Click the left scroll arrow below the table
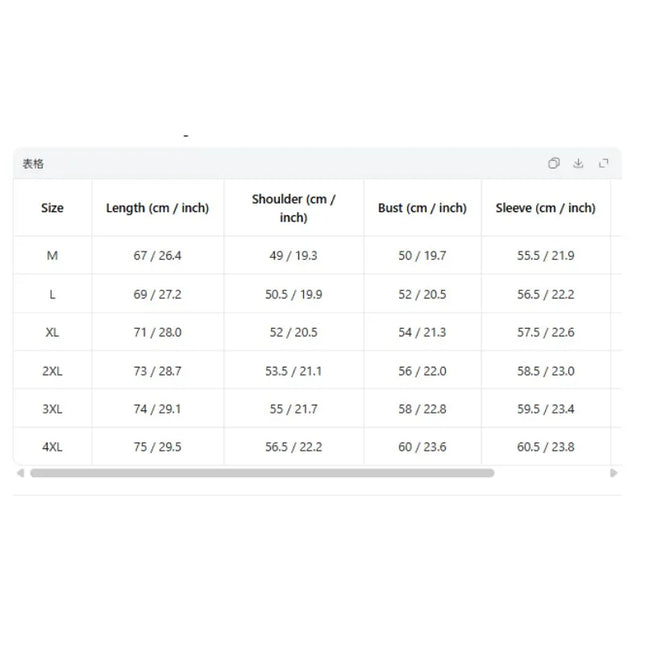Viewport: 645px width, 645px height. coord(20,473)
